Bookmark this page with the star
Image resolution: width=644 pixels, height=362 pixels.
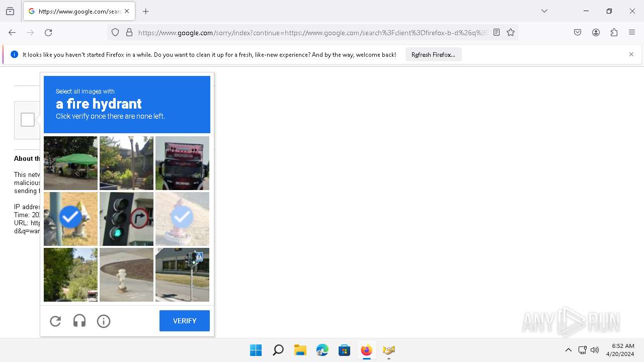point(511,32)
